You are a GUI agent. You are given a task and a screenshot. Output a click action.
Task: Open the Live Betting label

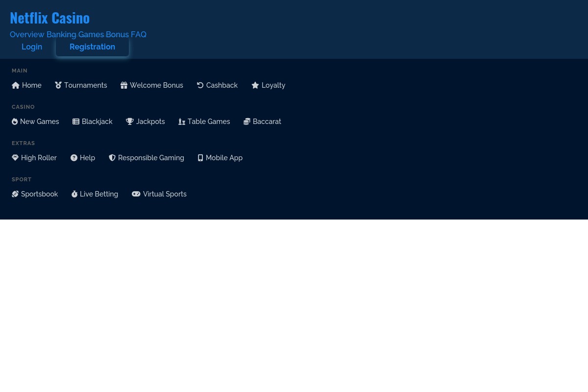[99, 194]
